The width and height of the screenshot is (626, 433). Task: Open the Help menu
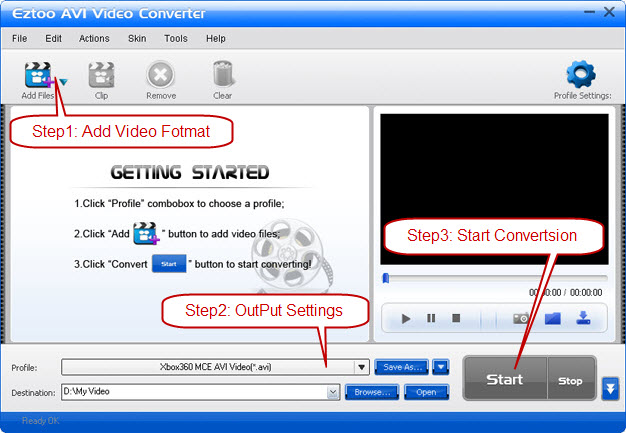[x=216, y=38]
